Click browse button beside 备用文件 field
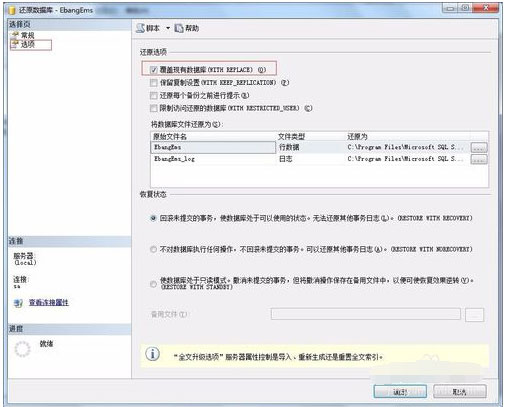 point(474,314)
